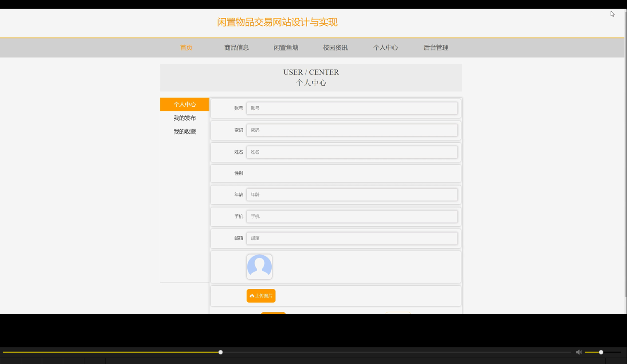Focus the 姓名 input field
The height and width of the screenshot is (364, 627).
[352, 152]
